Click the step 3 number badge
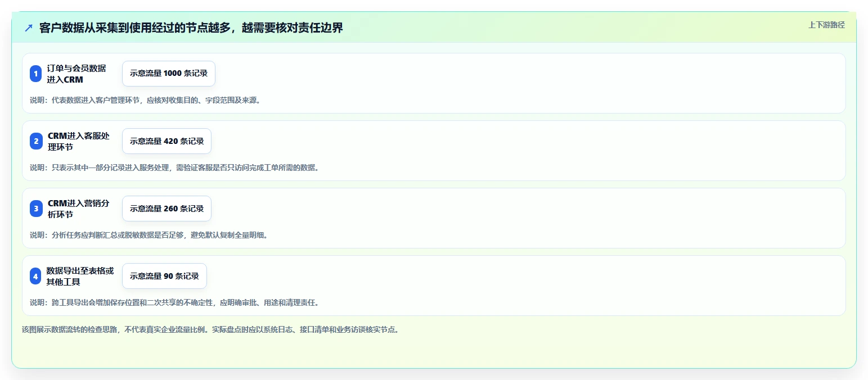Screen dimensions: 868x380 (x=36, y=209)
